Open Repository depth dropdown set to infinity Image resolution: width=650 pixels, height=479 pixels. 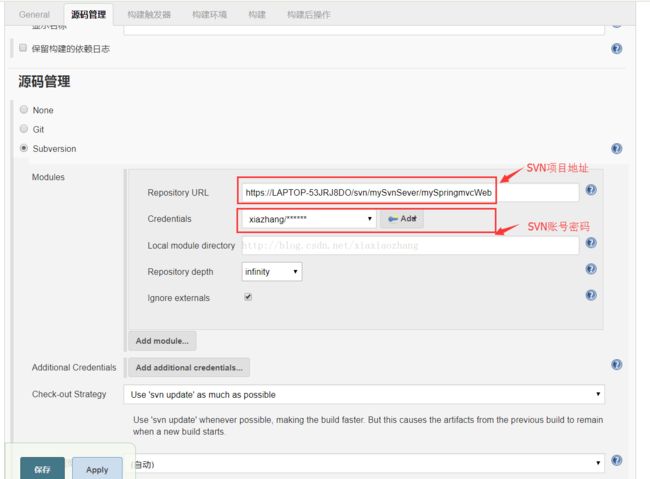(272, 272)
